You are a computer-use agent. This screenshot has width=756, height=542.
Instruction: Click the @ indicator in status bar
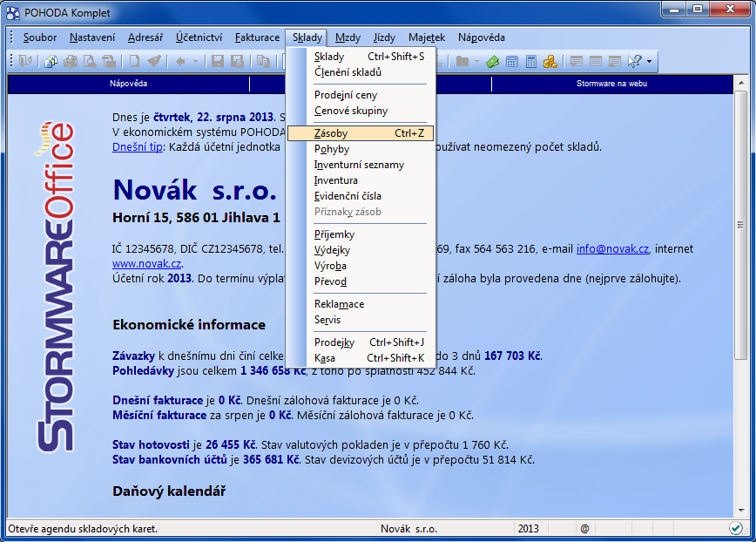pos(584,529)
